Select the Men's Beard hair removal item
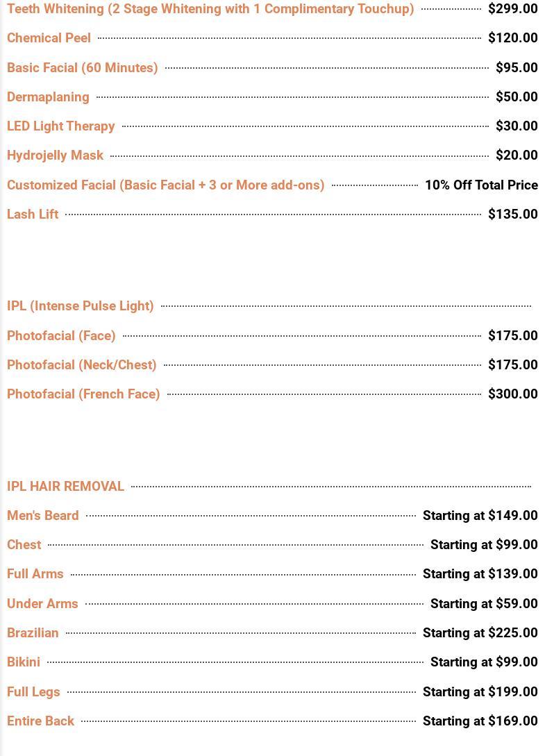Viewport: 545px width, 756px height. pos(42,516)
